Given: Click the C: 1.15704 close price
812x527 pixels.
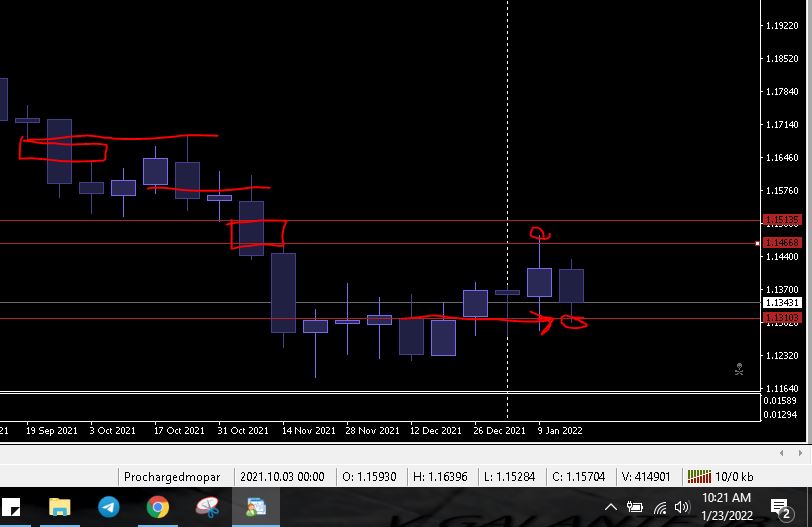Looking at the screenshot, I should click(578, 477).
